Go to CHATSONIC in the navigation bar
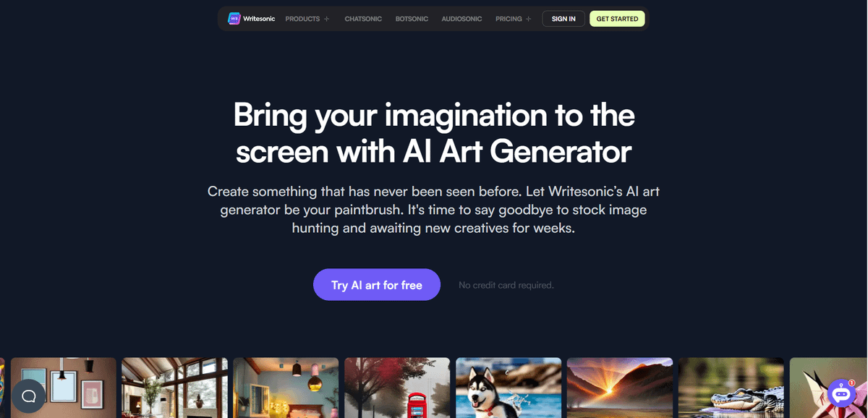Screen dimensions: 868x418 (363, 19)
